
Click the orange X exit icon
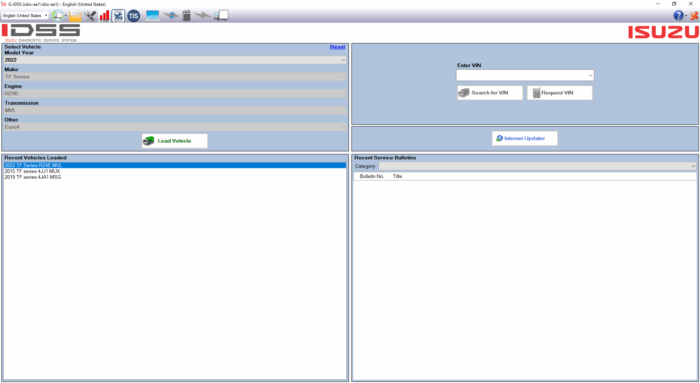(x=694, y=16)
